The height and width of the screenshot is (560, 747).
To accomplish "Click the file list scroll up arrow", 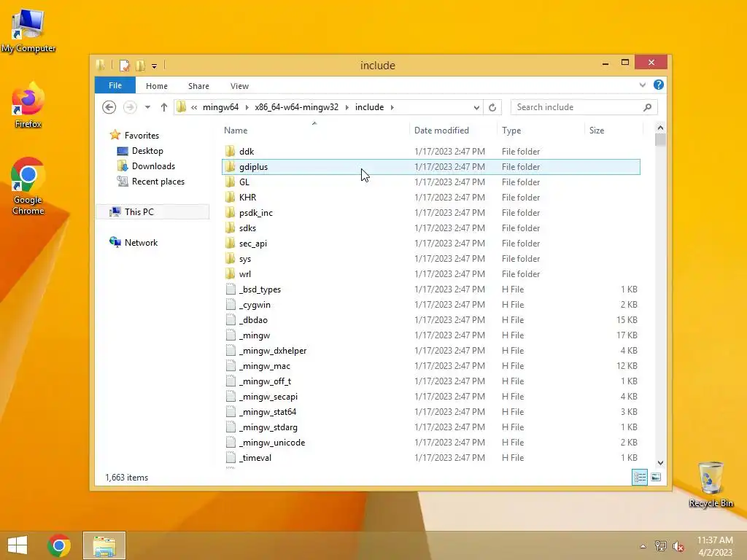I will click(x=660, y=128).
